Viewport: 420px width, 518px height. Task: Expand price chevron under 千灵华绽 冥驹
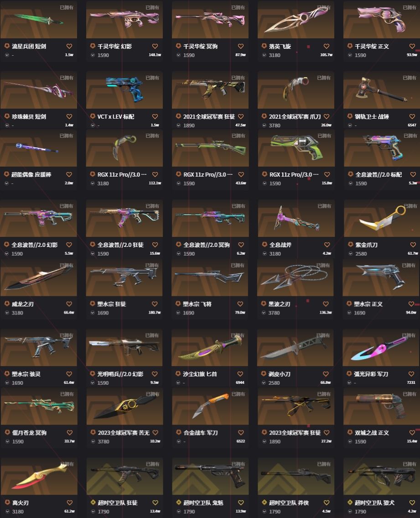pyautogui.click(x=178, y=55)
